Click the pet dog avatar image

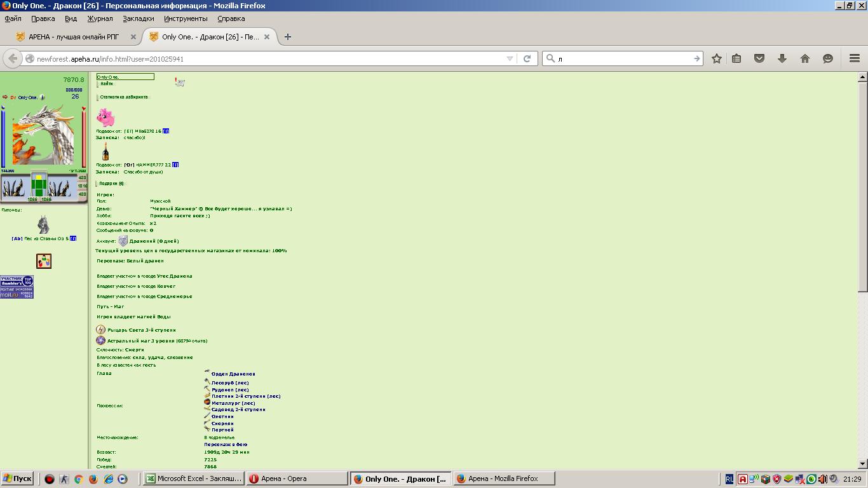(43, 224)
